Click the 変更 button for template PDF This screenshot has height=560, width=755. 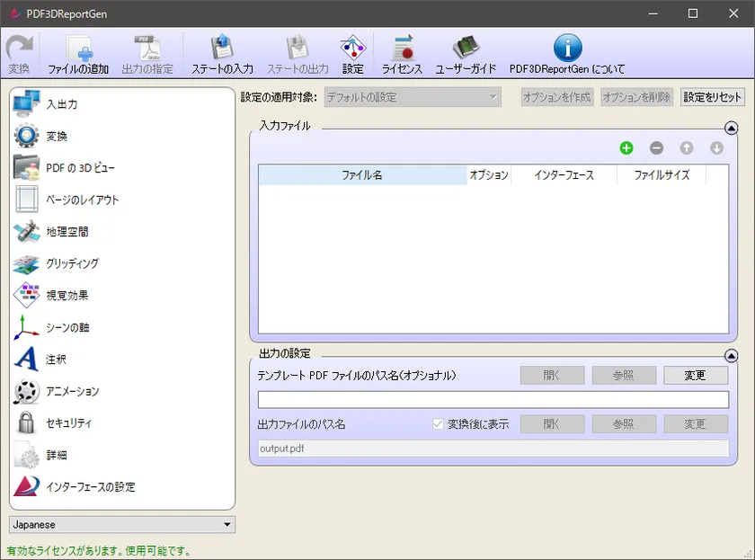(x=695, y=376)
